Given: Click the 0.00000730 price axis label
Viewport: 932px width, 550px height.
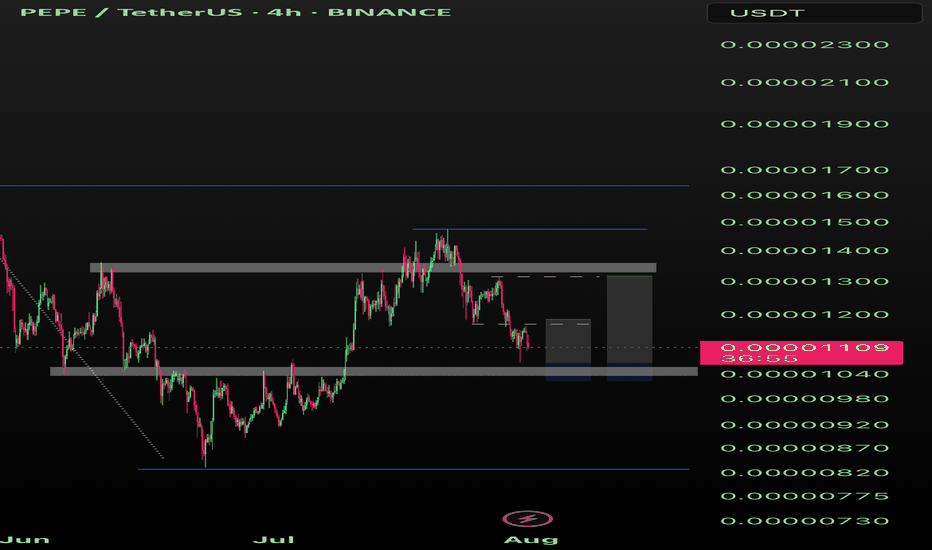Looking at the screenshot, I should point(805,521).
